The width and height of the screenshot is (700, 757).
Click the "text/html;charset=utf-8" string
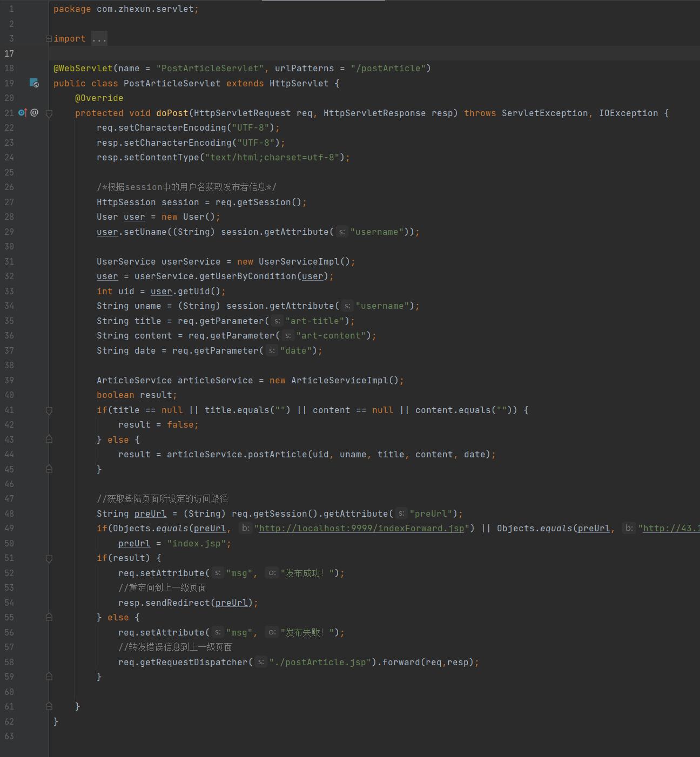272,158
